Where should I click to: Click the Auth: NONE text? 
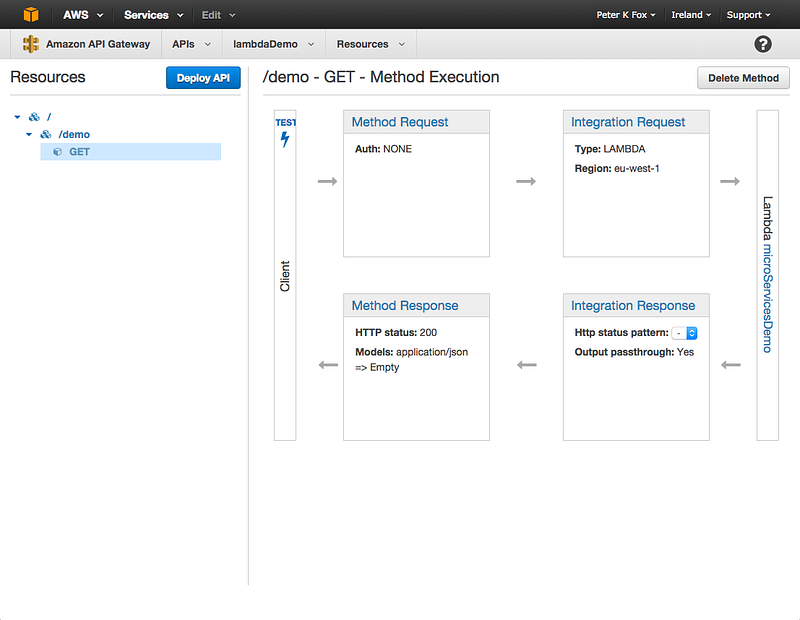tap(383, 149)
